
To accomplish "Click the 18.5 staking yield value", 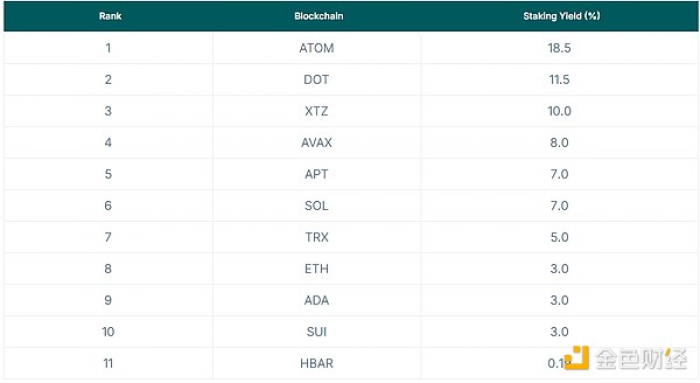I will (x=559, y=48).
